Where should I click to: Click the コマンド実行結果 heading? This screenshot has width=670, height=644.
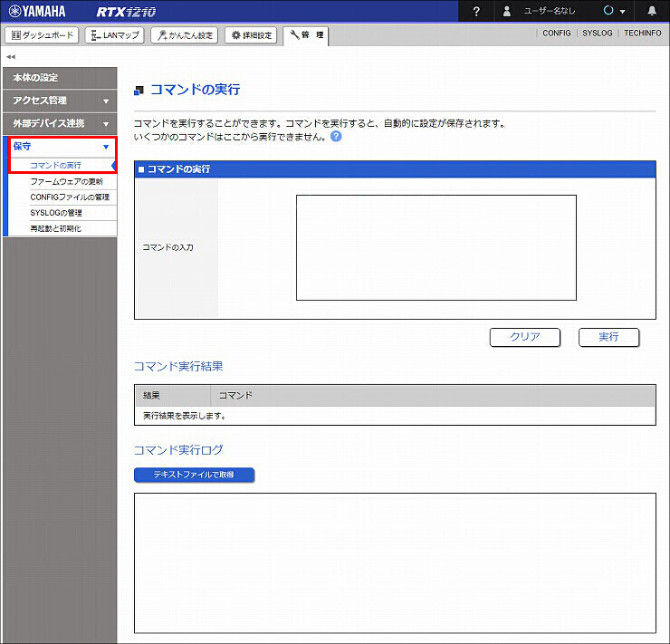178,366
